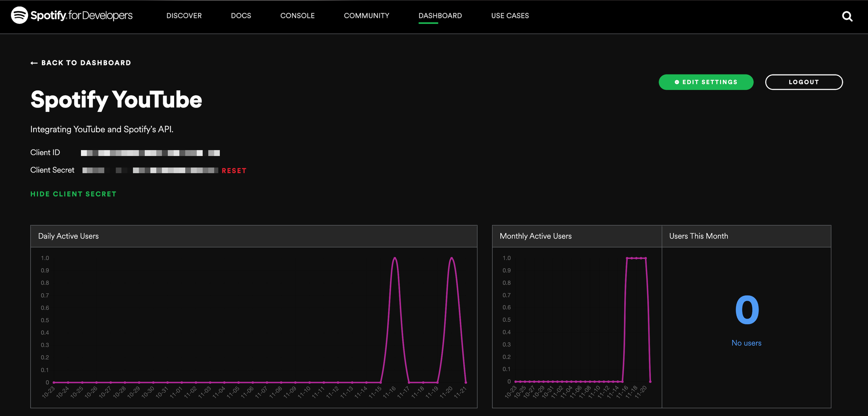Reset the client secret
This screenshot has width=868, height=416.
(234, 171)
